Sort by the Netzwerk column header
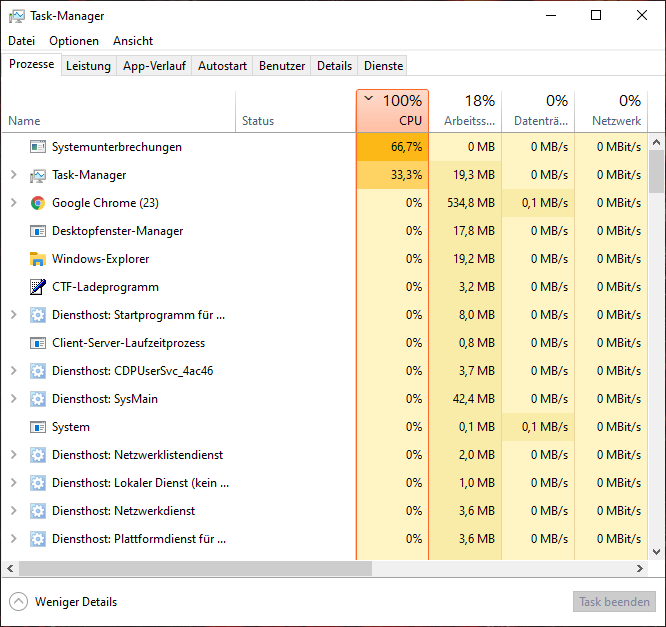 pos(611,111)
